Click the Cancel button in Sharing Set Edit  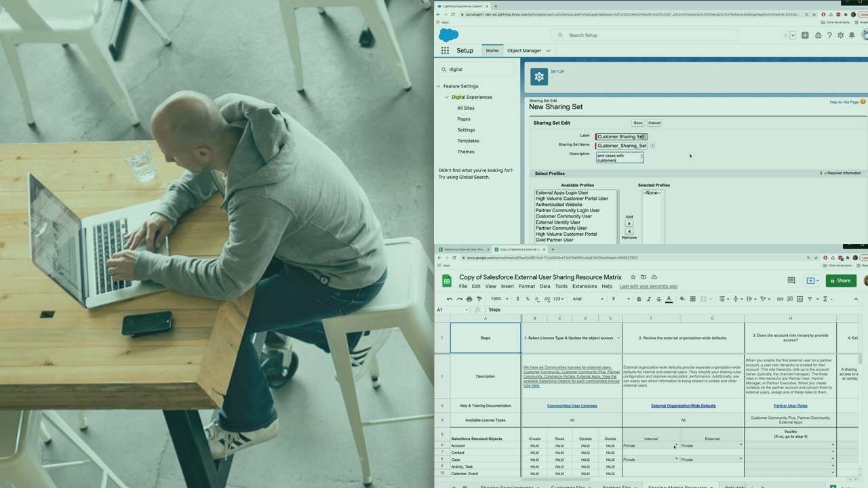pos(654,123)
